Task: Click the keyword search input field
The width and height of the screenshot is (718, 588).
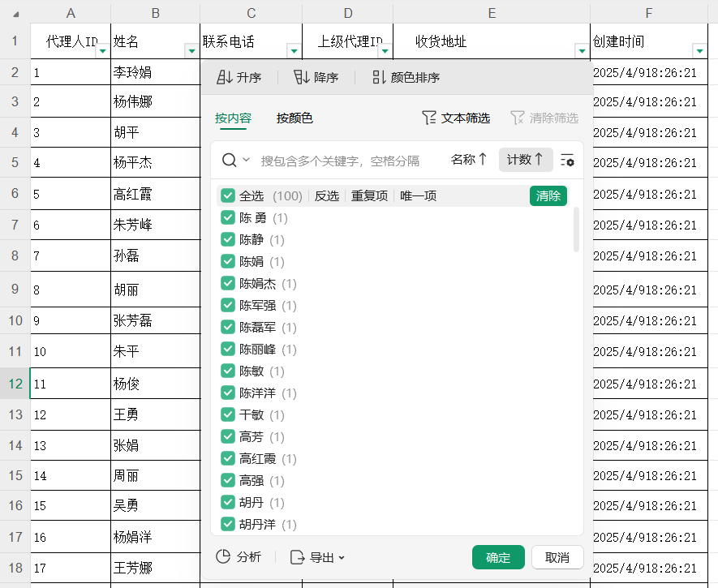Action: click(349, 161)
